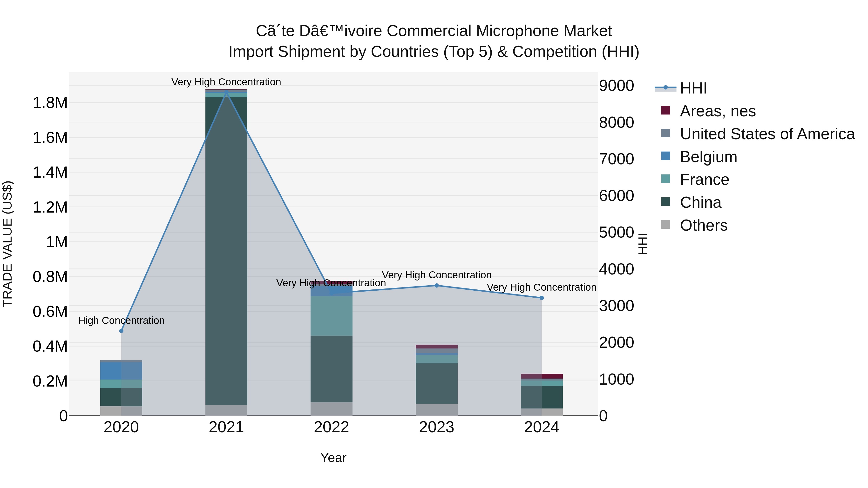Click the 3000 tick on HHI axis
Viewport: 868px width, 488px height.
(617, 306)
